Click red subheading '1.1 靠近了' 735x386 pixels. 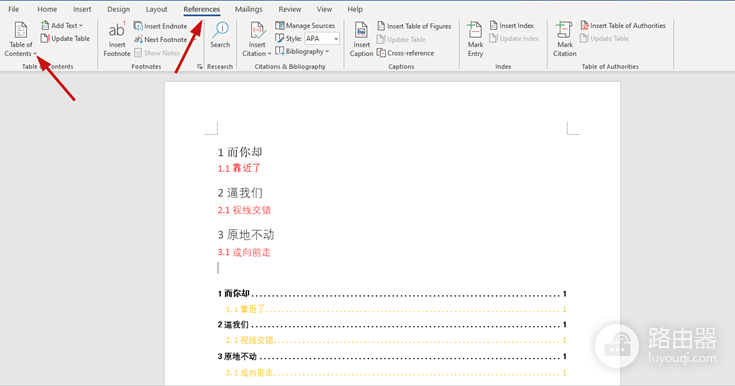pos(239,168)
